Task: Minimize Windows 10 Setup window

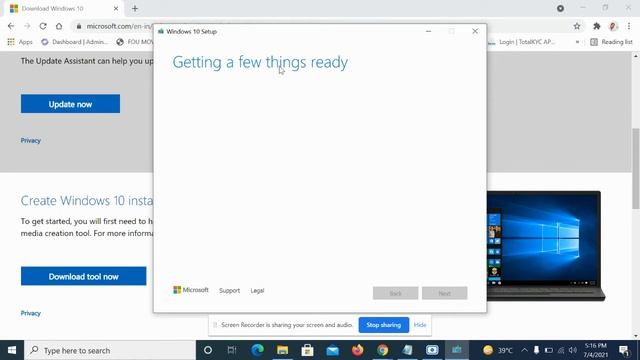Action: point(428,31)
